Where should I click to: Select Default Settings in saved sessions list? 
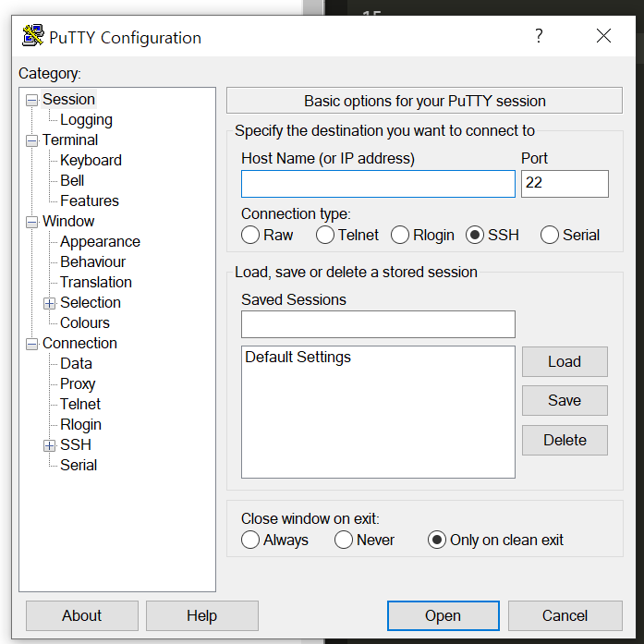pos(298,357)
